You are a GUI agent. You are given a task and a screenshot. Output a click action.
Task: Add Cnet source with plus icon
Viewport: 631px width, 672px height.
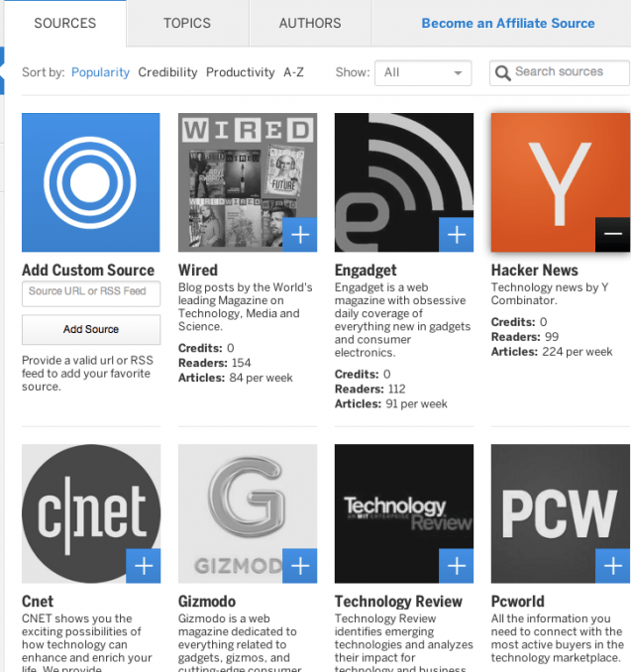click(144, 566)
